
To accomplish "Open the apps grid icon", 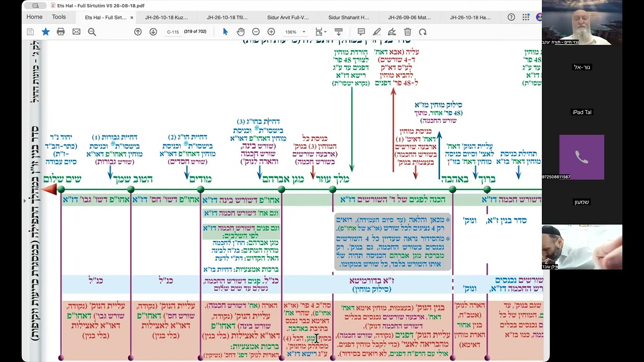I will pos(526,17).
